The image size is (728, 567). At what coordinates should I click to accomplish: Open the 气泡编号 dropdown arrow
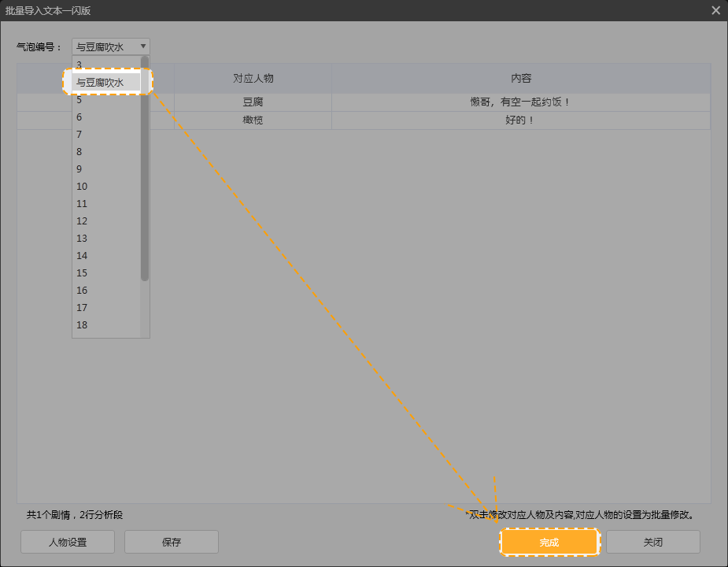click(x=142, y=46)
